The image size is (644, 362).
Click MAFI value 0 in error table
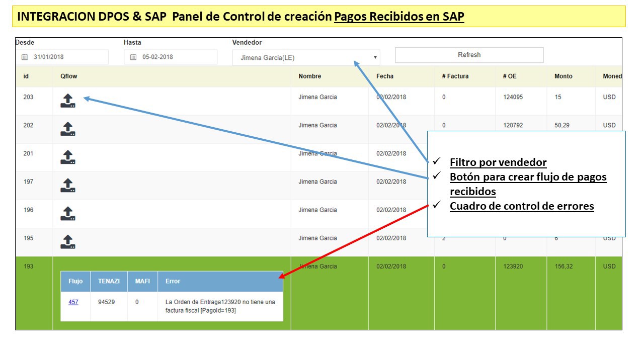tap(137, 302)
